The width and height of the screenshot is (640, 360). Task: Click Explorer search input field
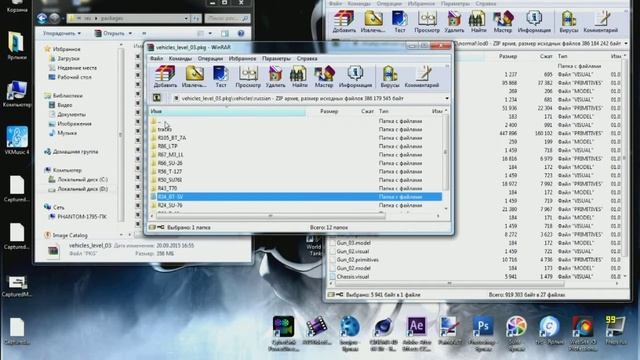(x=227, y=18)
